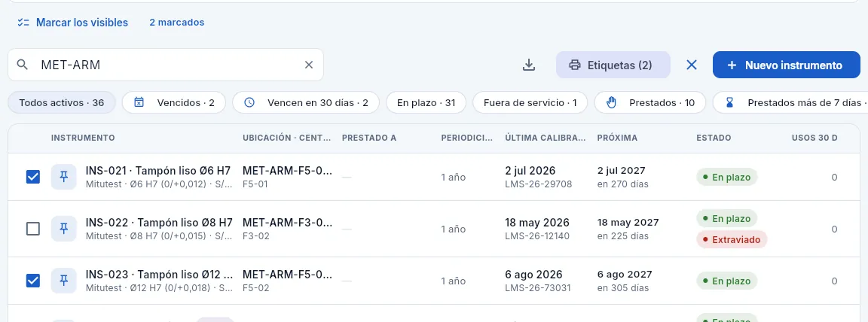Sort by ÚLTIMA CALIBRA… column header
Image resolution: width=868 pixels, height=322 pixels.
pos(546,138)
